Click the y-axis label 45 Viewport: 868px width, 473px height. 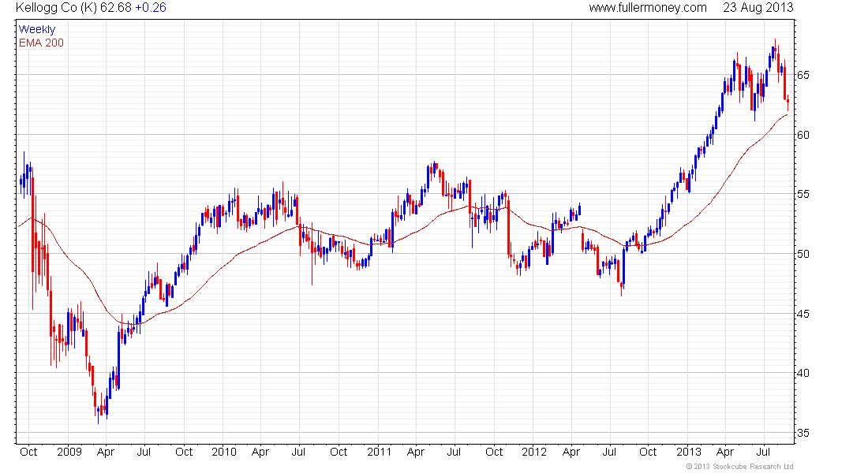803,314
